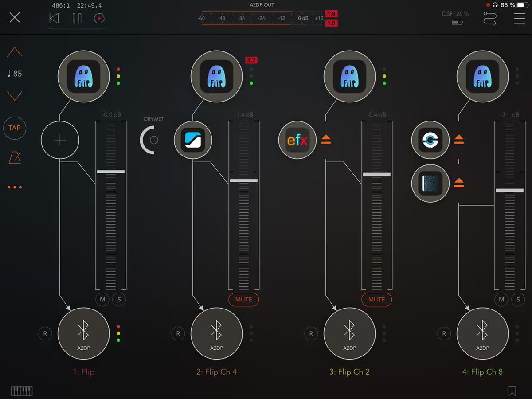Select the +0.0 dB readout on channel 1

coord(111,115)
